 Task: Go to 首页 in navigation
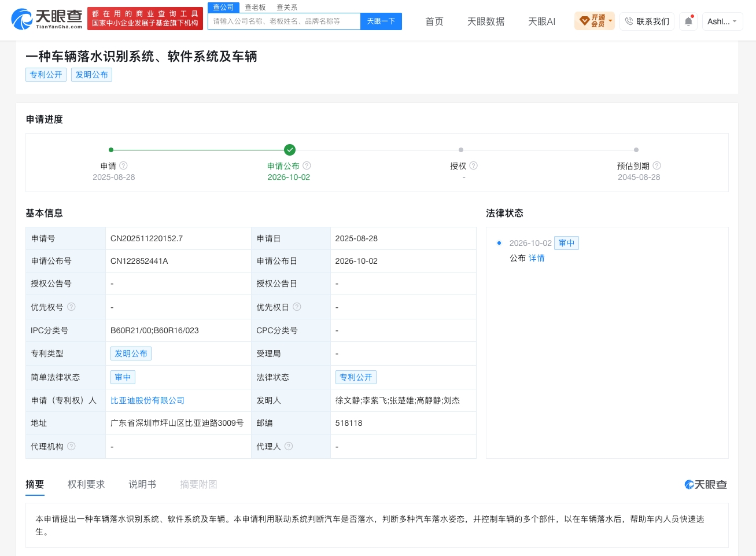click(x=434, y=21)
